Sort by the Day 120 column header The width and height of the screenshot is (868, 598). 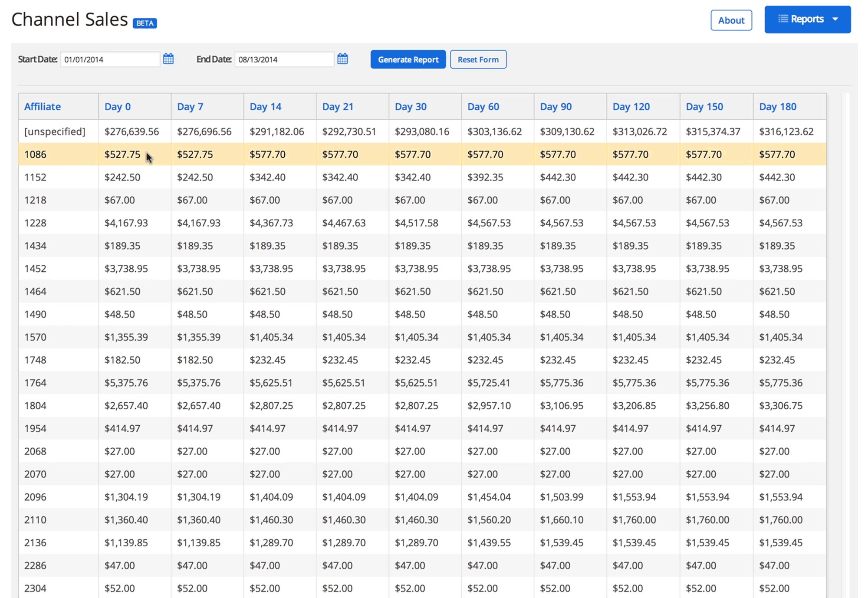pos(631,106)
